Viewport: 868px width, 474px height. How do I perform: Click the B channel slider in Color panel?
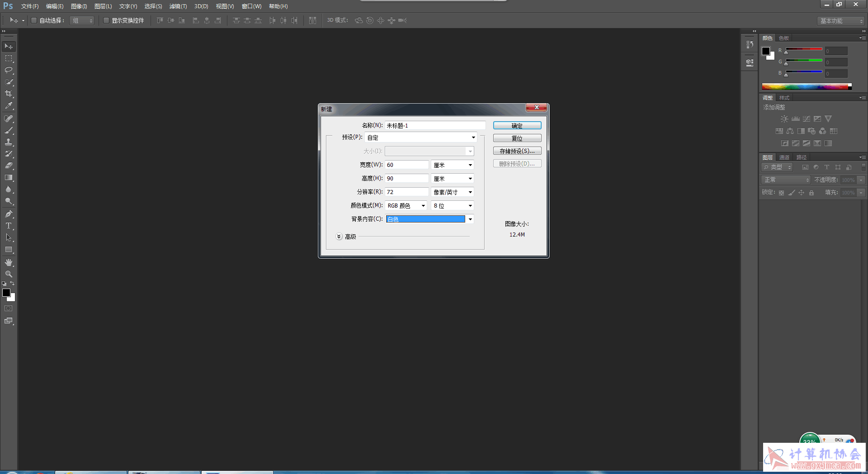click(x=804, y=72)
